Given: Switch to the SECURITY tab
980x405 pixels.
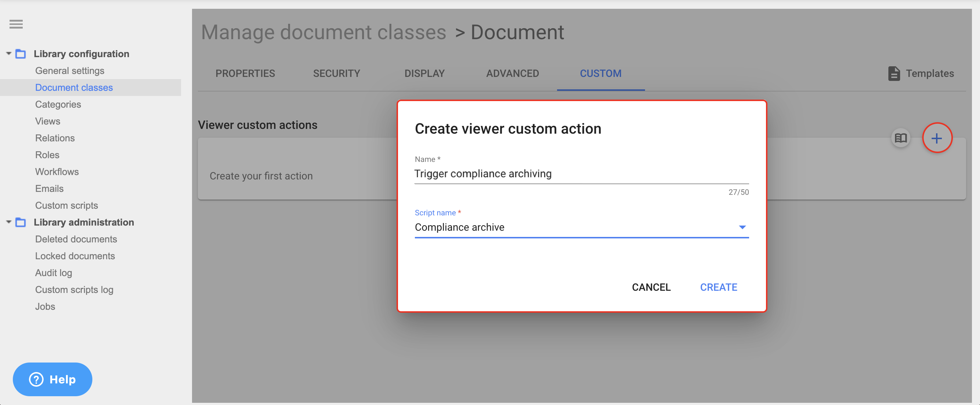Looking at the screenshot, I should pyautogui.click(x=336, y=73).
